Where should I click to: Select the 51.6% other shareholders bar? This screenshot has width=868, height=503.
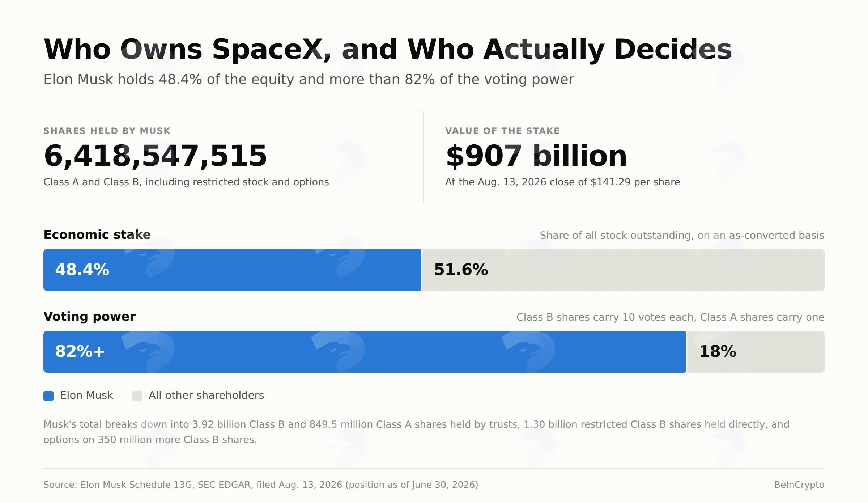coord(624,270)
